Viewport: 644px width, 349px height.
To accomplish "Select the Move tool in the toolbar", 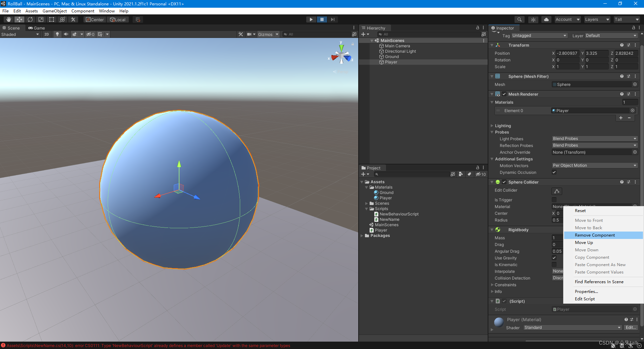I will tap(19, 19).
